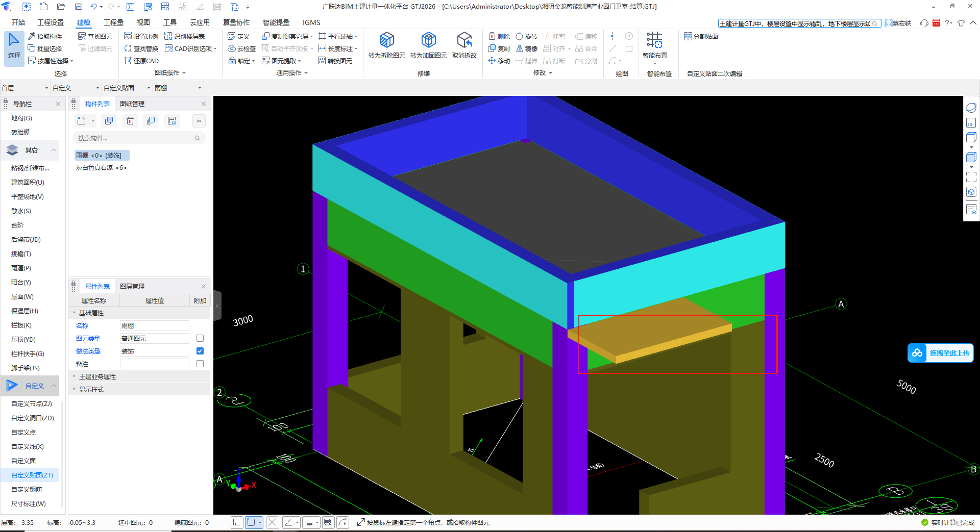This screenshot has height=532, width=980.
Task: Click 删除 delete tool in ribbon
Action: (x=499, y=36)
